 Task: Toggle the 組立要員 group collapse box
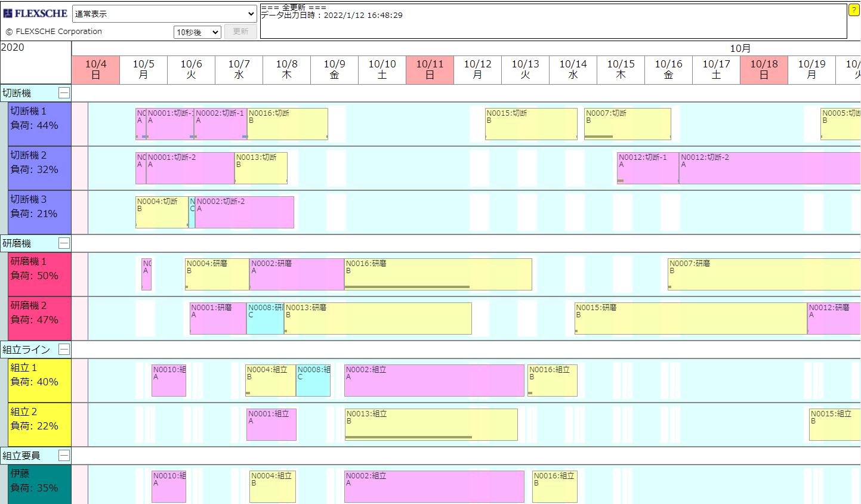tap(64, 456)
